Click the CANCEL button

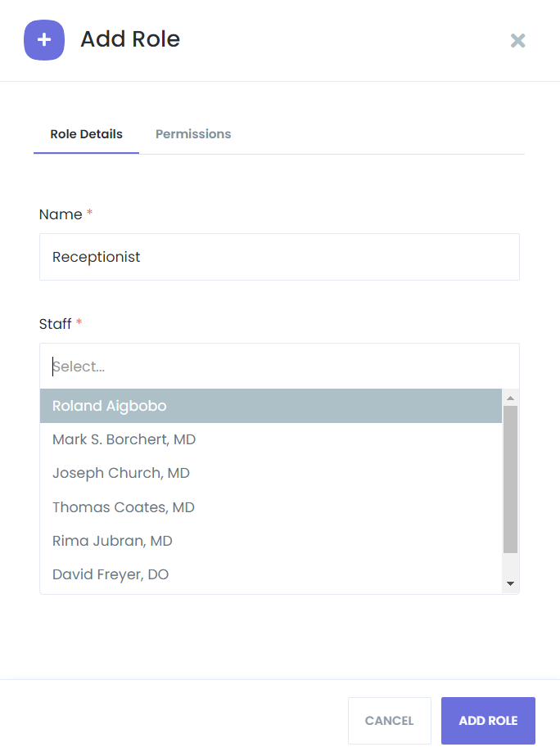tap(389, 720)
